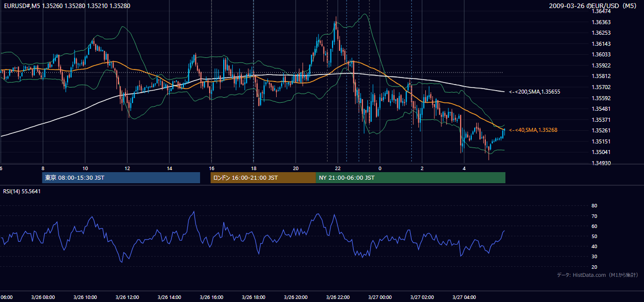Viewport: 644px width, 302px height.
Task: Click the 40 SMA label reading 1.35268
Action: click(533, 130)
